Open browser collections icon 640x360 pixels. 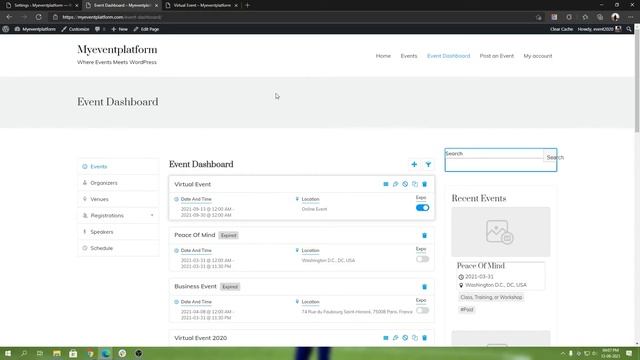[600, 17]
